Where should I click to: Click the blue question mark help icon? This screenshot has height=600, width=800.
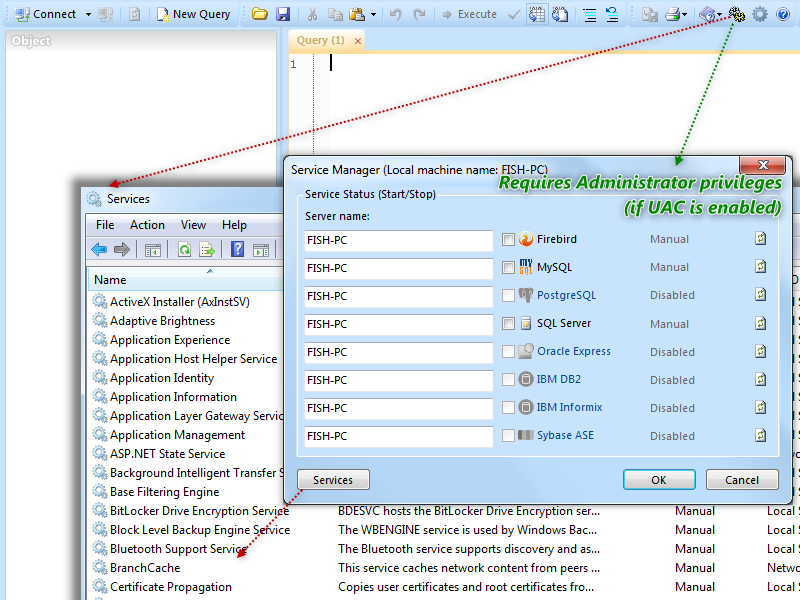(783, 14)
